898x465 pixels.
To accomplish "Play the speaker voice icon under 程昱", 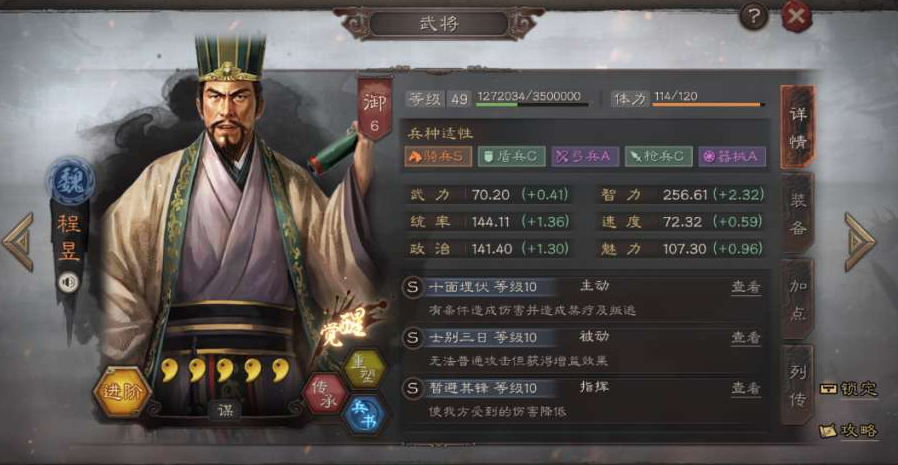I will point(69,282).
